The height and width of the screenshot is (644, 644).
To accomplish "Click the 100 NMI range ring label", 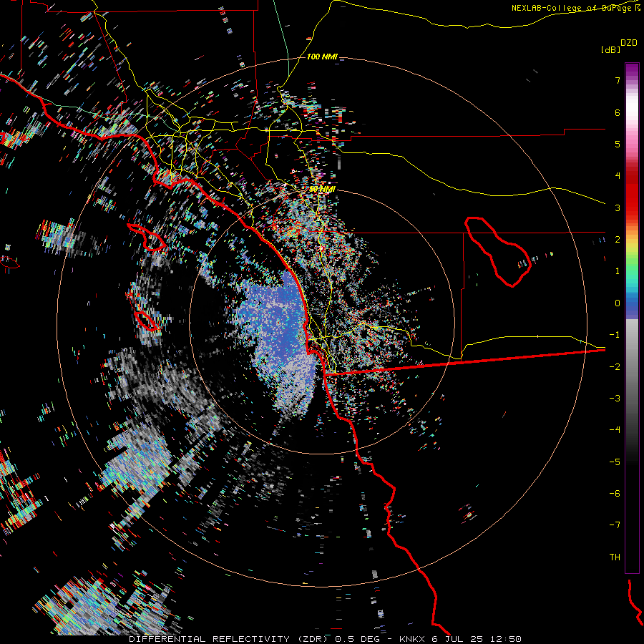I will pyautogui.click(x=322, y=57).
